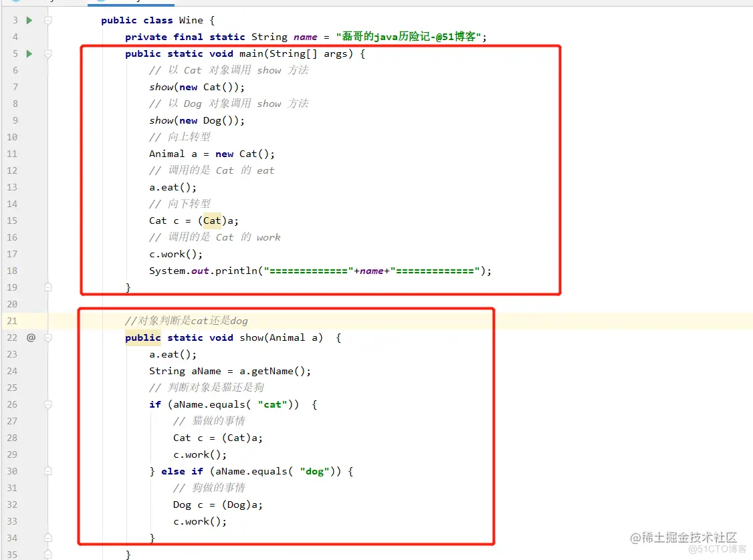
Task: Click the comment "向上转型"
Action: coord(180,137)
